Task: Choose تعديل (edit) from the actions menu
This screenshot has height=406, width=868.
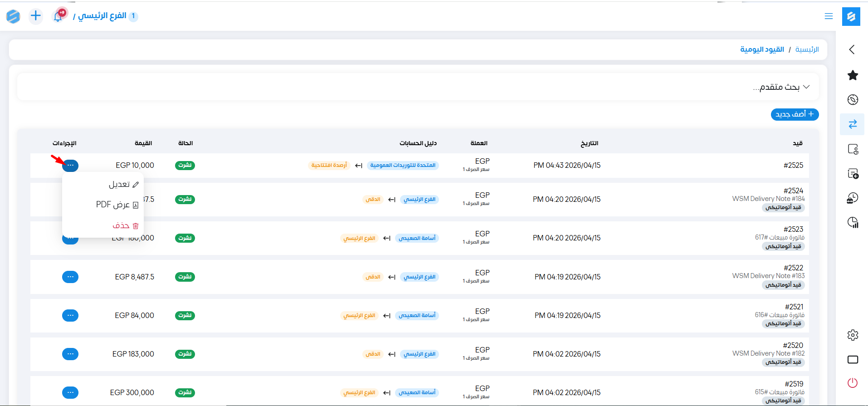Action: click(x=123, y=184)
